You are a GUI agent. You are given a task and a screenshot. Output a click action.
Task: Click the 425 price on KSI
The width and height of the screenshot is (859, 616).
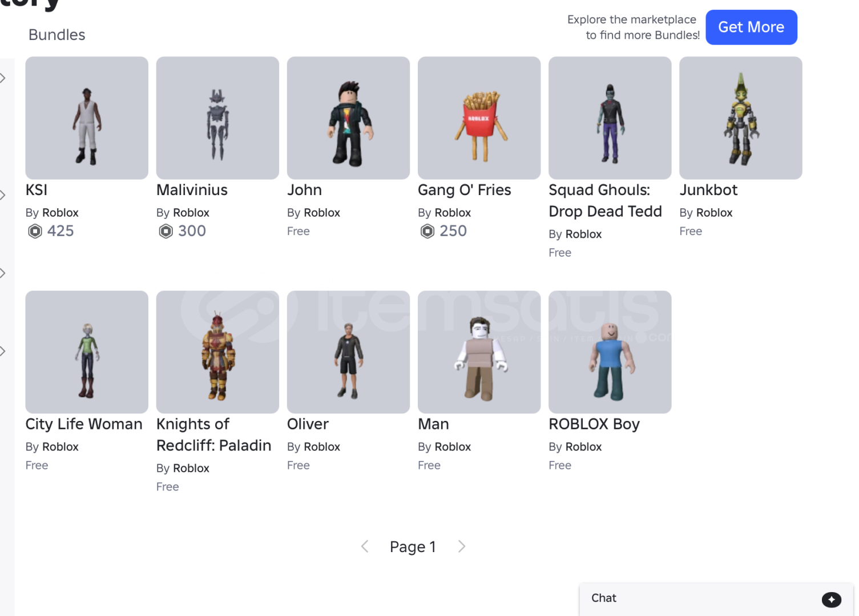[x=61, y=231]
